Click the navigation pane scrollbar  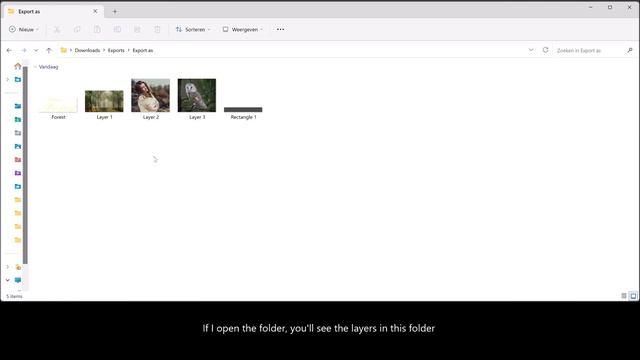pos(25,165)
